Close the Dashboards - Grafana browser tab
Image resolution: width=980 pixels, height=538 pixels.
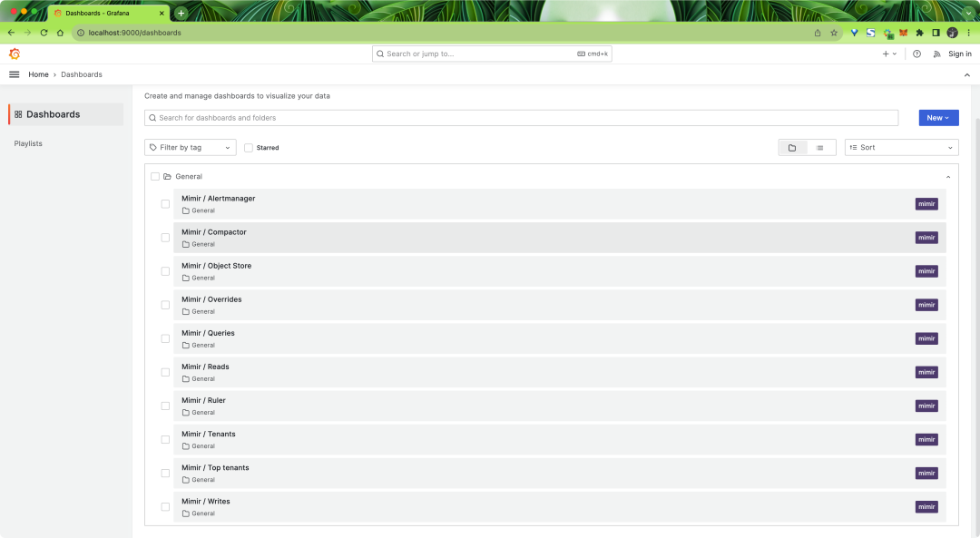tap(162, 13)
